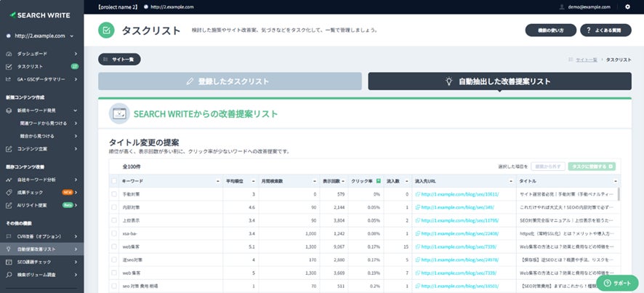Open the green サポート chat button
Screen dimensions: 644x293
616,281
